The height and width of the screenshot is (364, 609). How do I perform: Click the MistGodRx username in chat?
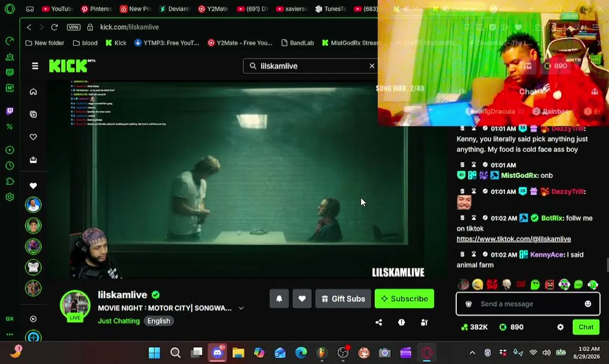point(519,175)
